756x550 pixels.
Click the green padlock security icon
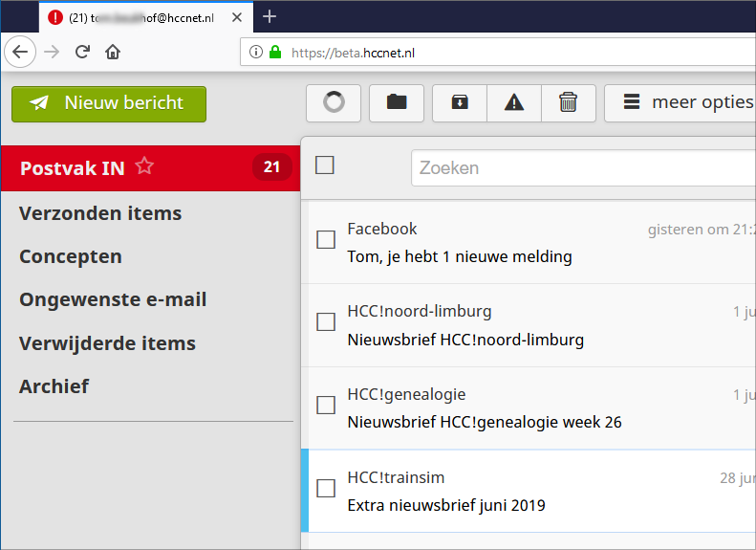[275, 52]
